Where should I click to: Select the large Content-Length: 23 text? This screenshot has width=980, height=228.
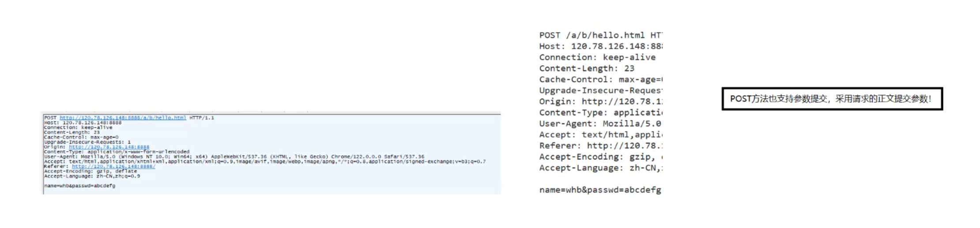click(587, 68)
